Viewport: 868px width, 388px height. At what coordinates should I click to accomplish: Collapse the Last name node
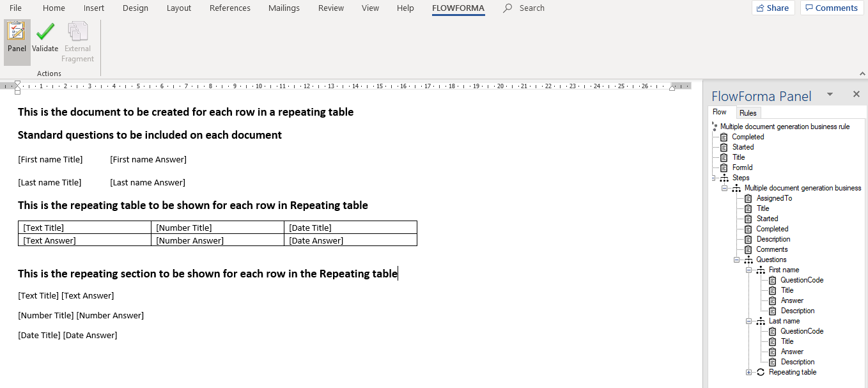pyautogui.click(x=749, y=321)
